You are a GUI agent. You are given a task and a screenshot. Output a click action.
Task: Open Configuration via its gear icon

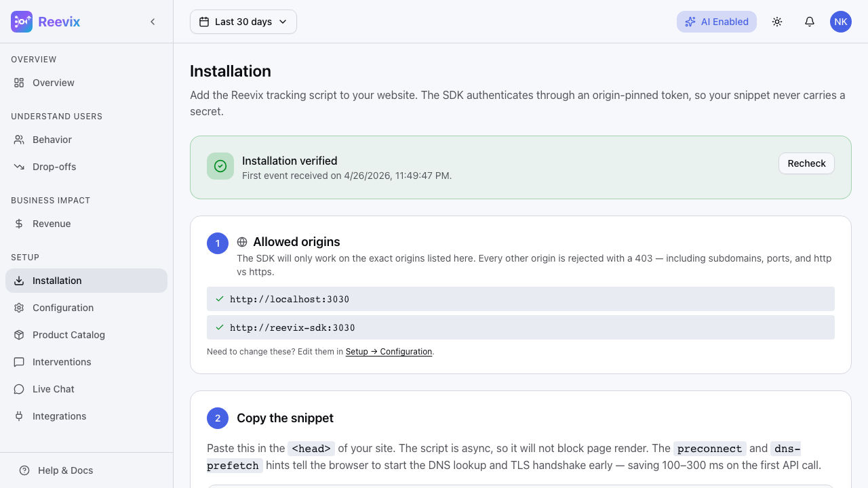[x=19, y=308]
